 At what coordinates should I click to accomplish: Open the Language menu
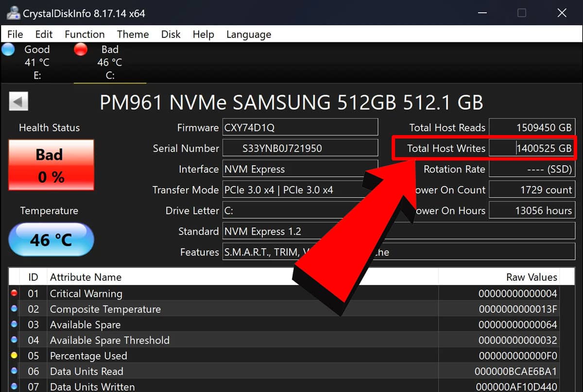(x=248, y=34)
